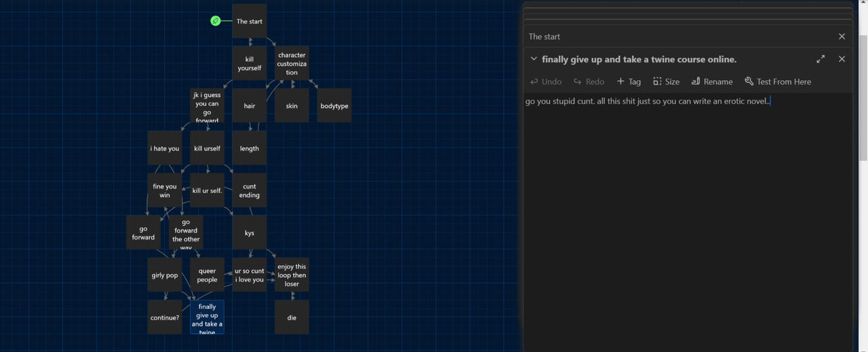Maximize the passage edit dialog

click(821, 59)
